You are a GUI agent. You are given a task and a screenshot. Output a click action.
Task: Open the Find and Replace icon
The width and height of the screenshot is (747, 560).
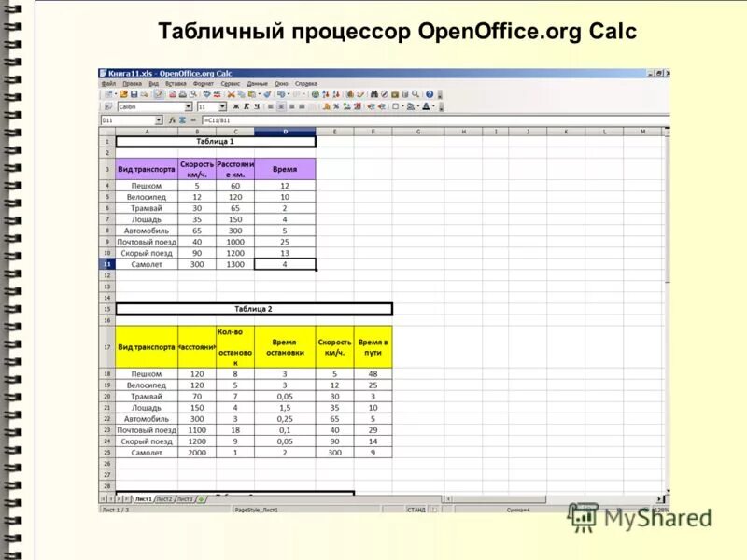coord(374,93)
